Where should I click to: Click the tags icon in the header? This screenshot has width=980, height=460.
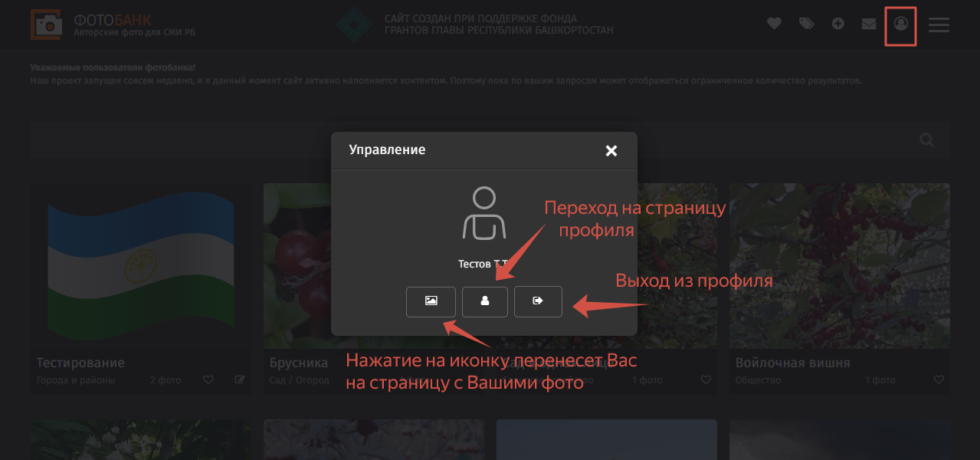(x=806, y=24)
